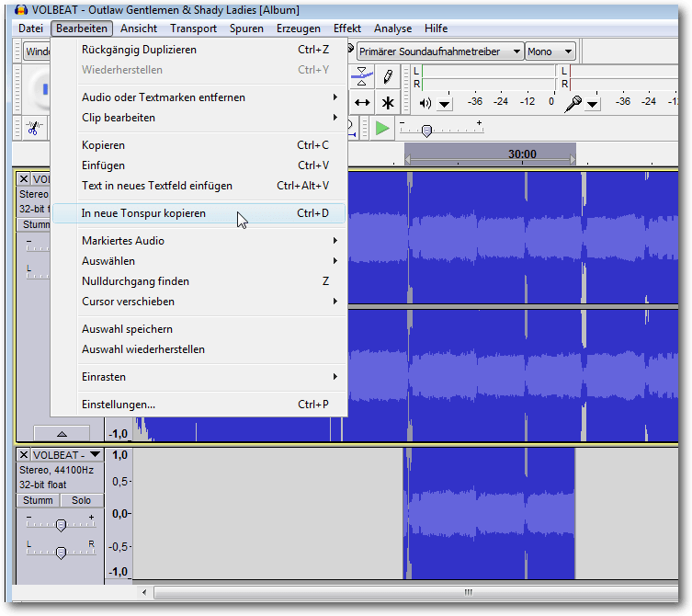Choose Auswahl speichern
Viewport: 692px width, 616px height.
click(199, 329)
